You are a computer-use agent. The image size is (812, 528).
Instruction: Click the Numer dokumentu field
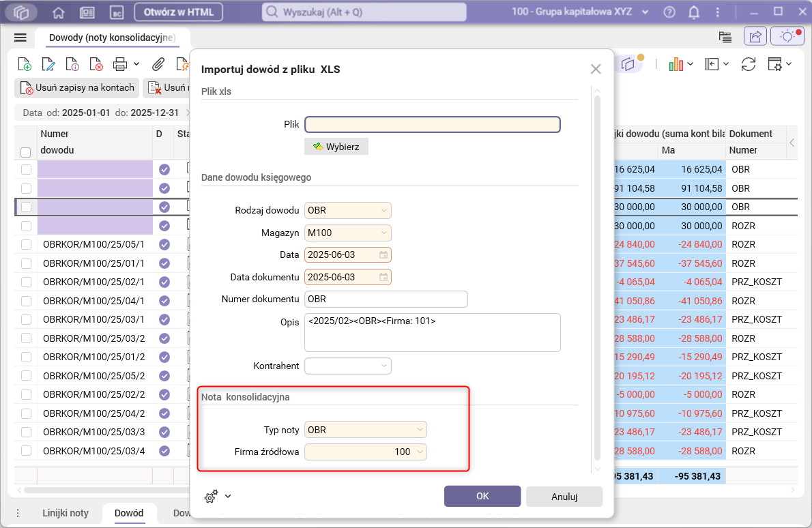click(x=386, y=299)
